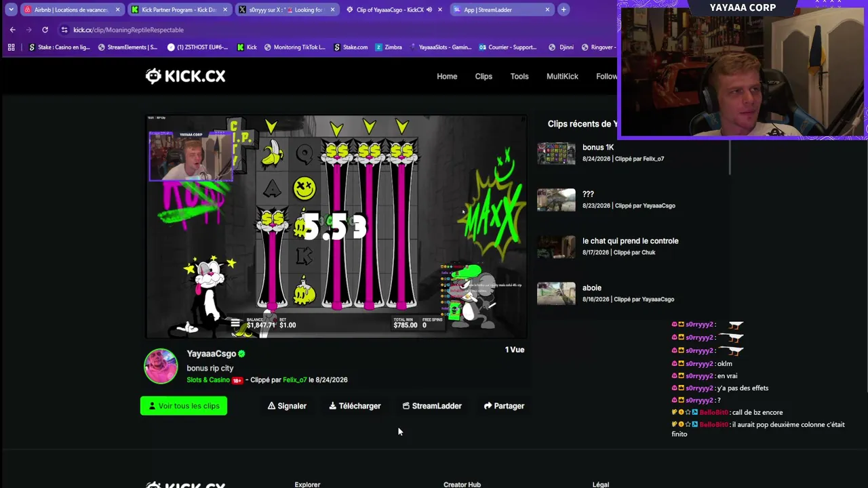Click the scrollbar of recent clips list

tap(730, 157)
